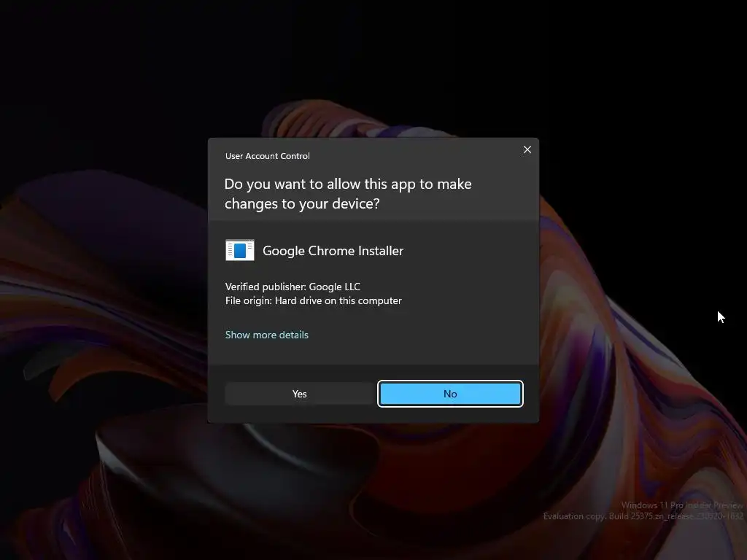Click Yes to allow the installer
Screen dimensions: 747x560
[299, 394]
